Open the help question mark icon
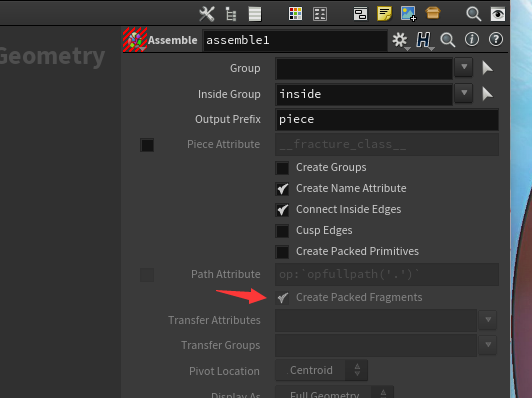This screenshot has height=398, width=532. 496,40
